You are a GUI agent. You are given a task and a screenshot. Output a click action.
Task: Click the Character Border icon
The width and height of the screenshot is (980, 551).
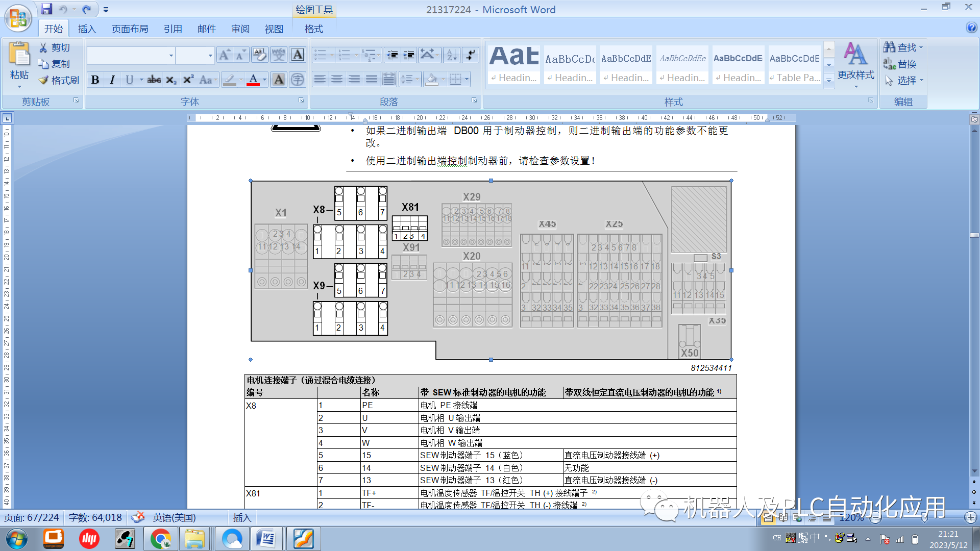click(298, 55)
